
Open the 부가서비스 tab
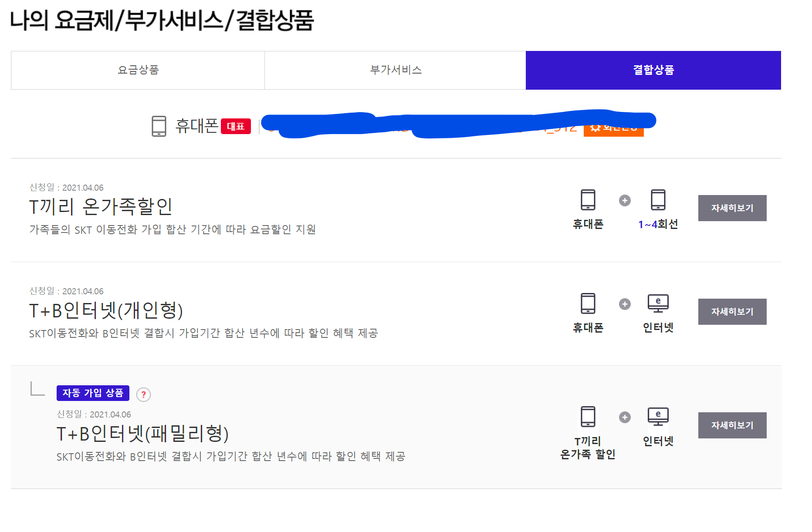(x=395, y=70)
